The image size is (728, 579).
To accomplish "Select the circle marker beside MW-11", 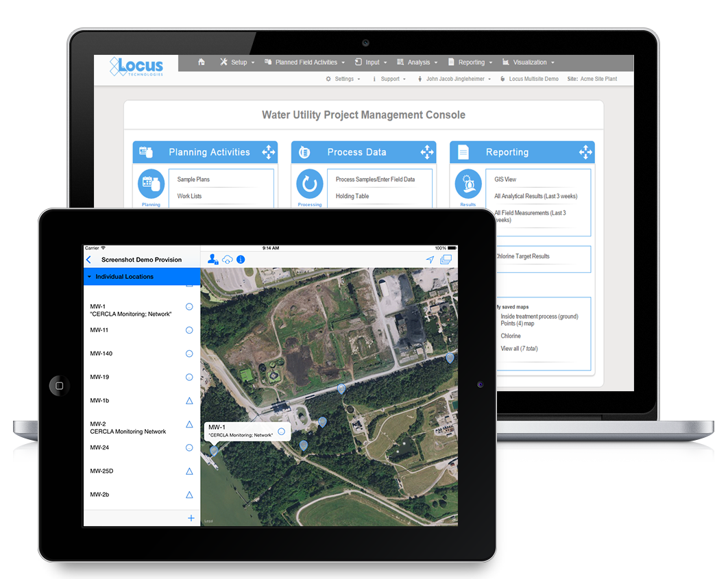I will pyautogui.click(x=189, y=330).
